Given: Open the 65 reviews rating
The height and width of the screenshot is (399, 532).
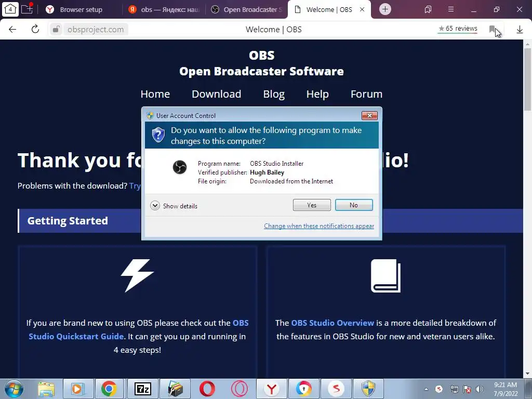Looking at the screenshot, I should 458,29.
